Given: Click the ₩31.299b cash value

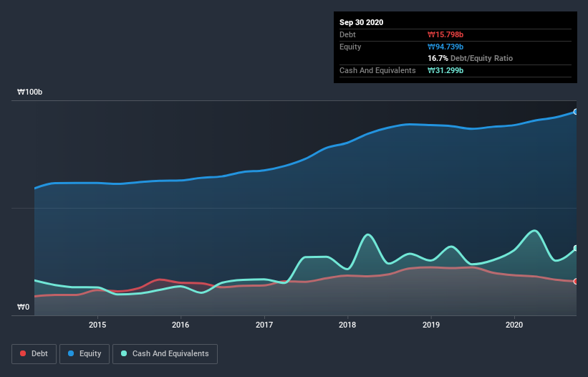Looking at the screenshot, I should [445, 70].
